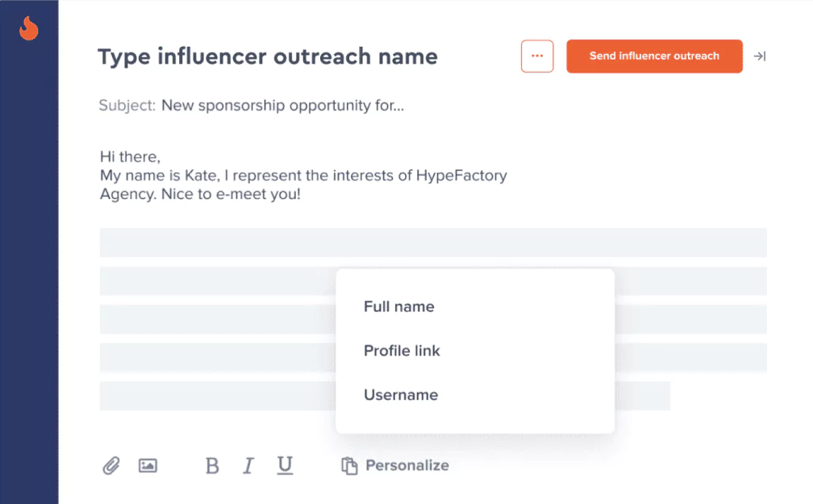
Task: Choose the Profile link option
Action: (402, 351)
